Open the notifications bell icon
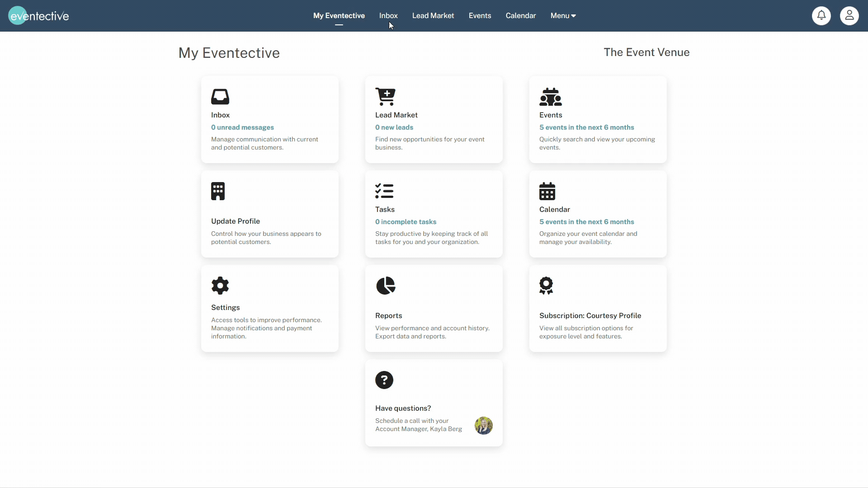The width and height of the screenshot is (868, 488). tap(821, 16)
